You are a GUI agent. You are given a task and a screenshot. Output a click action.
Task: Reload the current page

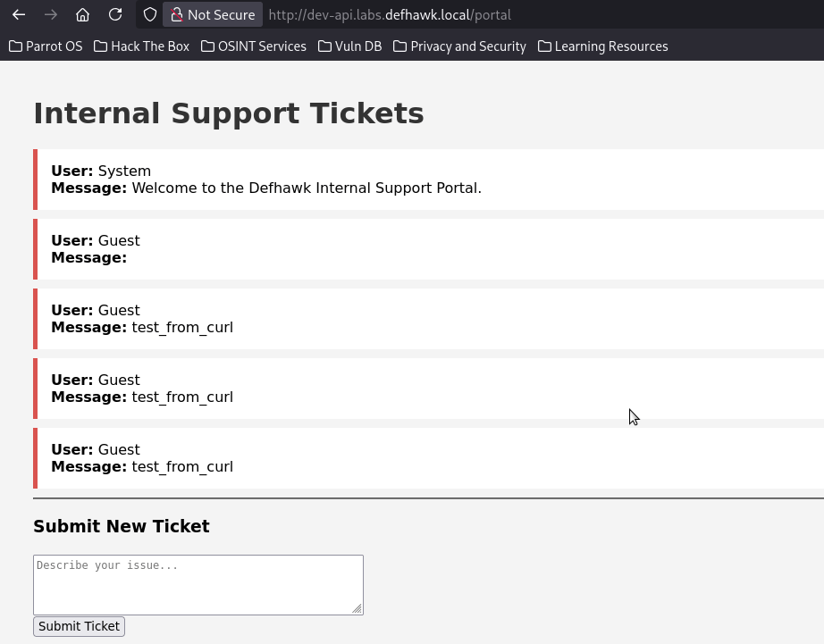(115, 14)
